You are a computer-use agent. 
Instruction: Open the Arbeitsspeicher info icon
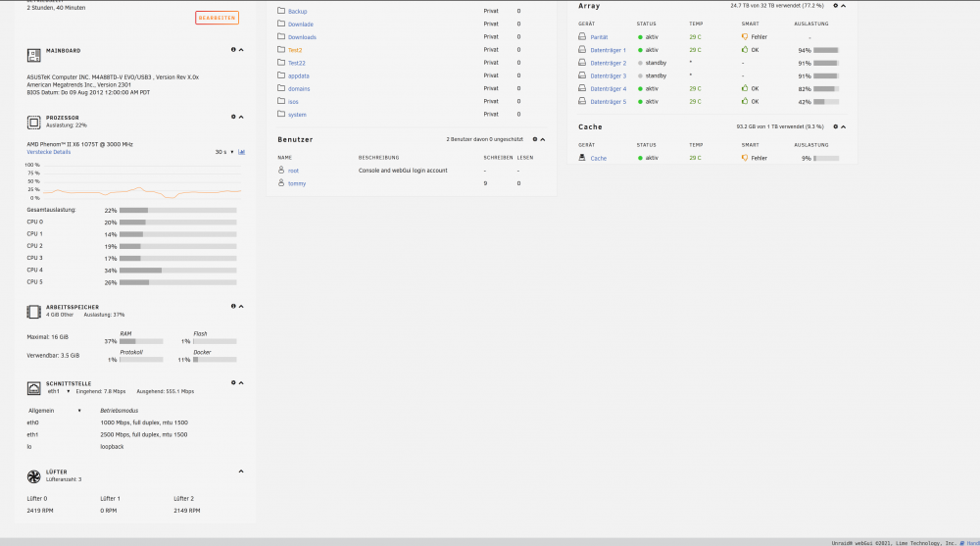pos(233,306)
